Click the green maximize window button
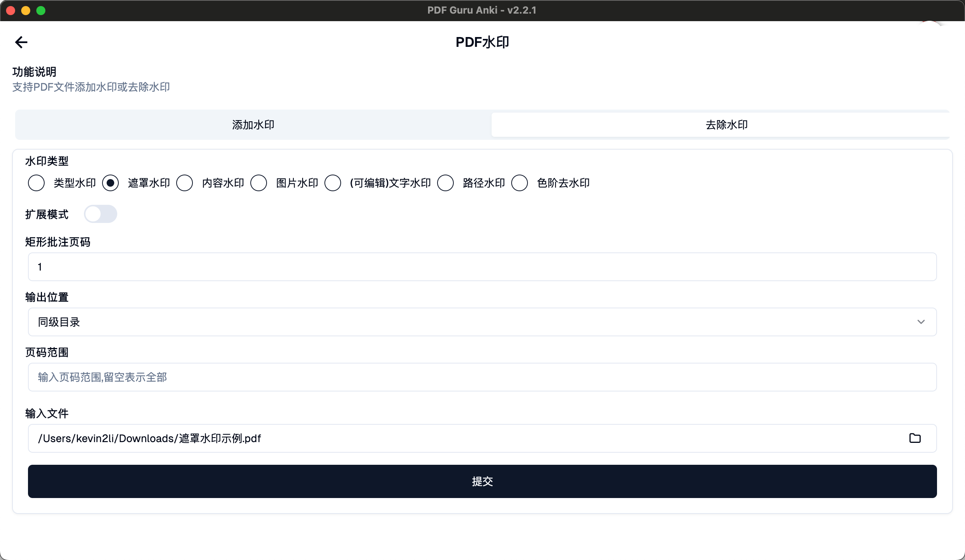The image size is (965, 560). pos(41,10)
